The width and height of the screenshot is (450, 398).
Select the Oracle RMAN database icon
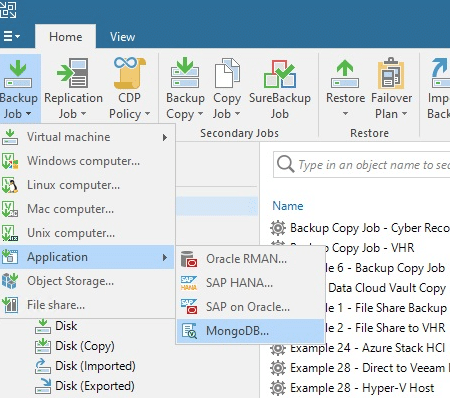tap(189, 259)
